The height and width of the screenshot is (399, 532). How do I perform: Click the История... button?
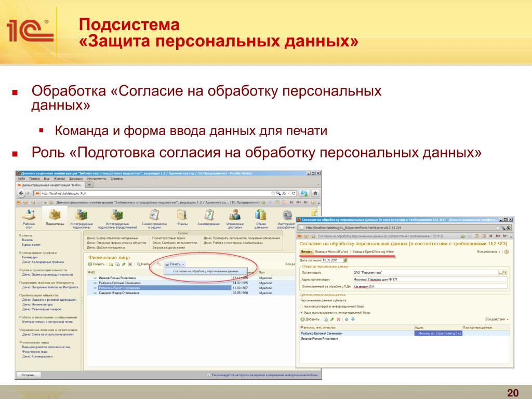[28, 375]
